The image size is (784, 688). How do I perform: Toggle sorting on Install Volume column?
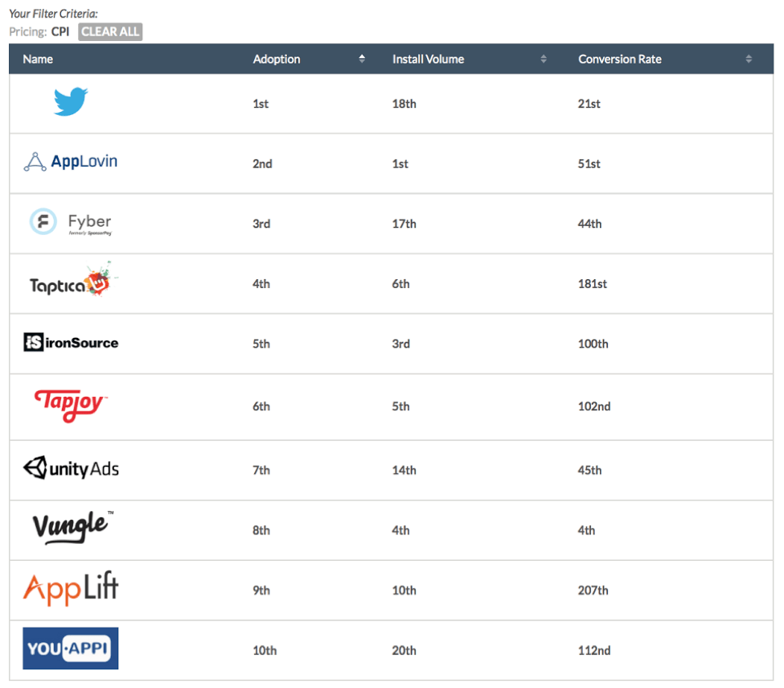tap(428, 59)
